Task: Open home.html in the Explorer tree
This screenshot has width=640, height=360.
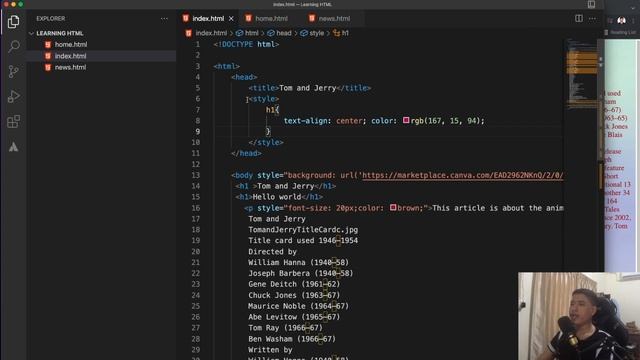Action: (71, 44)
